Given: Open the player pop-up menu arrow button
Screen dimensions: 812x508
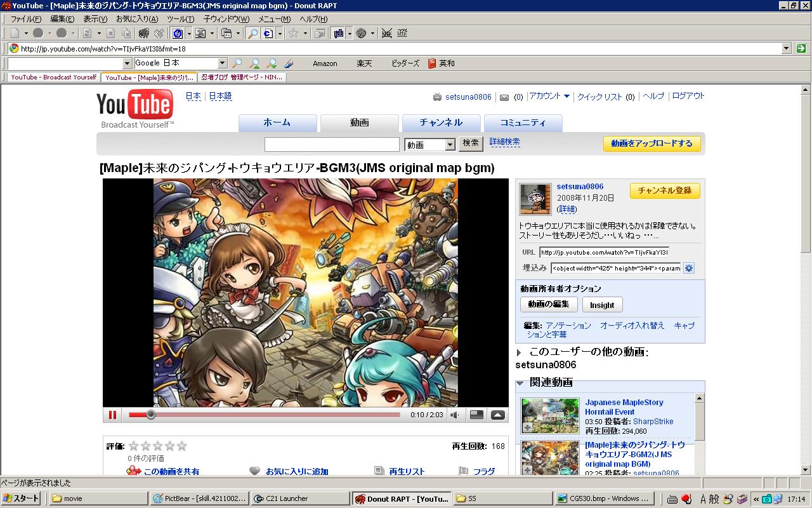Looking at the screenshot, I should pos(498,415).
